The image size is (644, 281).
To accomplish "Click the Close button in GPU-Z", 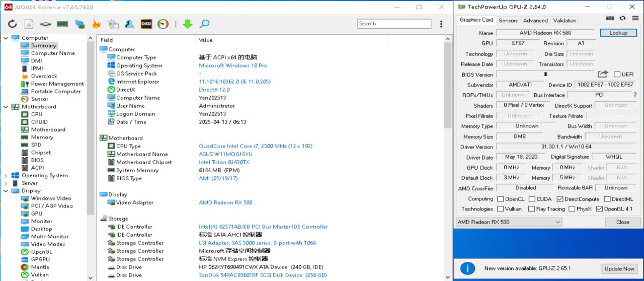I will [x=622, y=222].
